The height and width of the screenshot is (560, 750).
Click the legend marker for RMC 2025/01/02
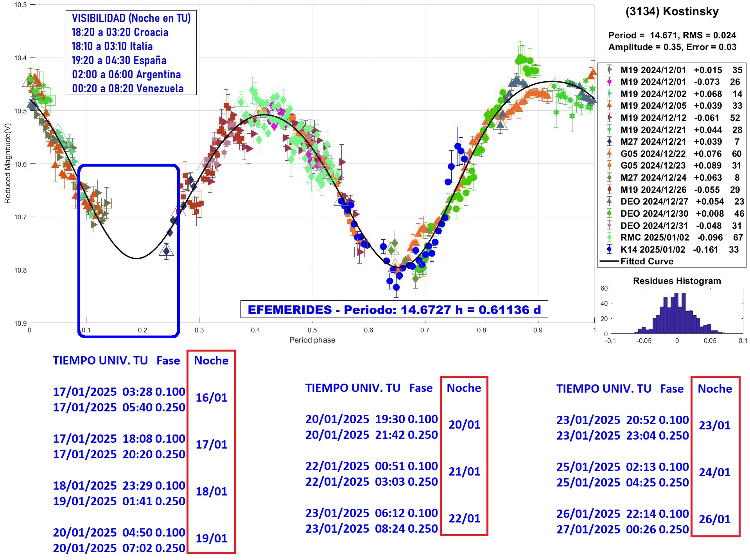tap(609, 237)
